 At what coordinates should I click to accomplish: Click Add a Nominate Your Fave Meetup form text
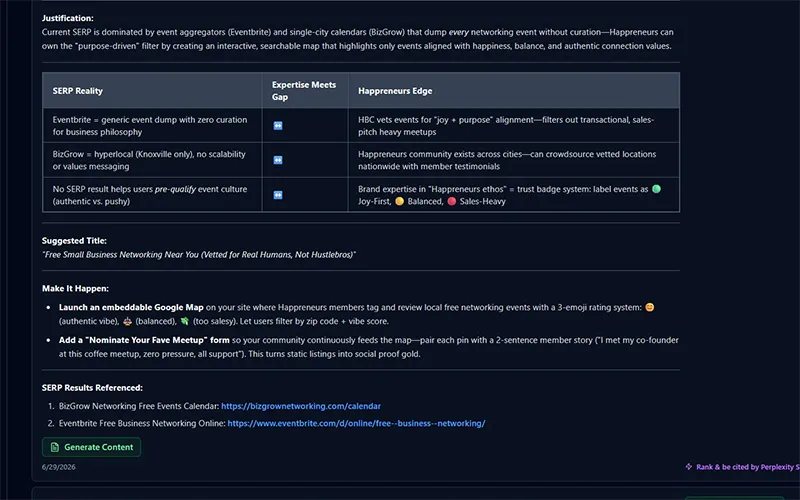click(144, 340)
